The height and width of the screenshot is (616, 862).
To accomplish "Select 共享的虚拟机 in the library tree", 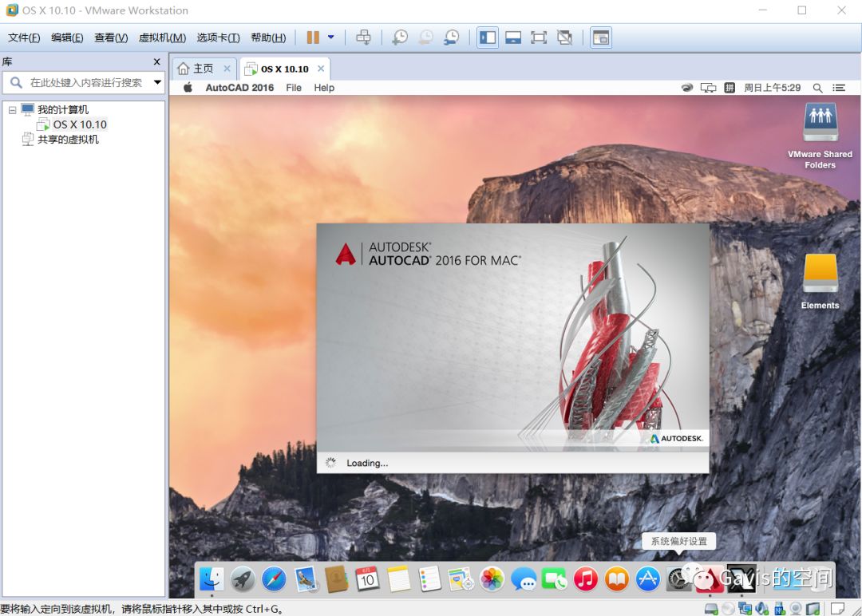I will pyautogui.click(x=68, y=140).
